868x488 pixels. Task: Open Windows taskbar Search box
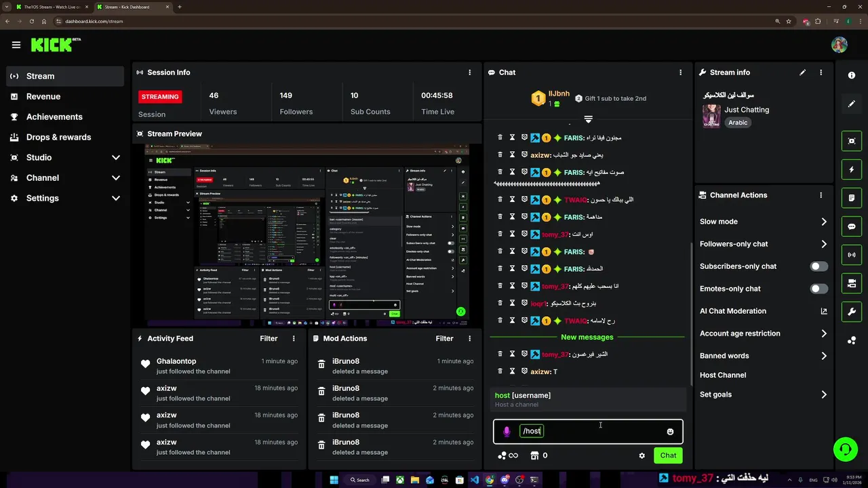(x=361, y=480)
